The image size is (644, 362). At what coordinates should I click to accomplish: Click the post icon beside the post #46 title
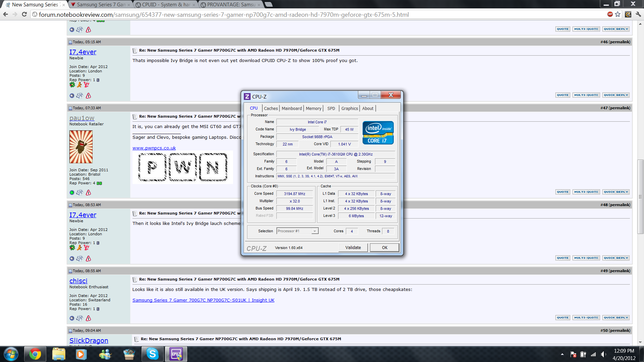(x=135, y=51)
